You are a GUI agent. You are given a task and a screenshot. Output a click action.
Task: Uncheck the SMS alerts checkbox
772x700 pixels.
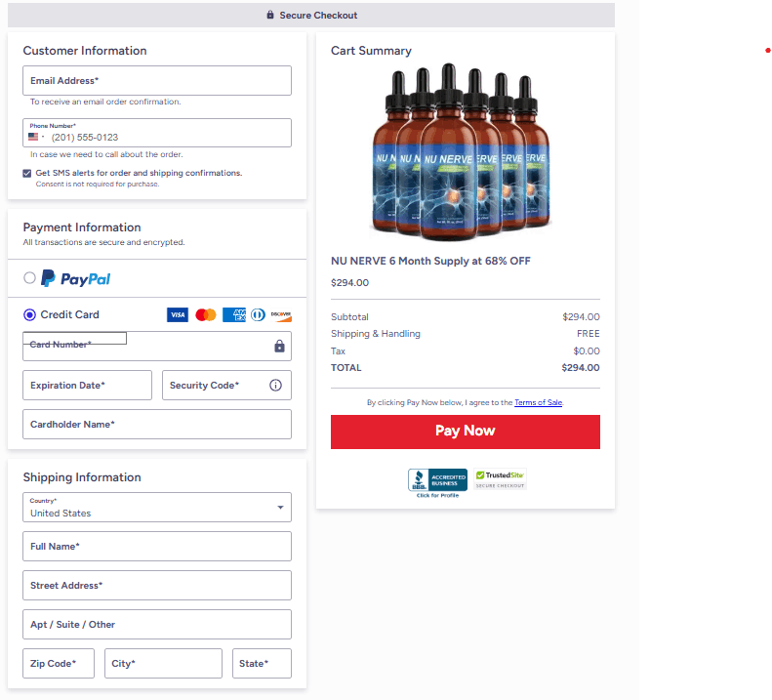[x=27, y=173]
